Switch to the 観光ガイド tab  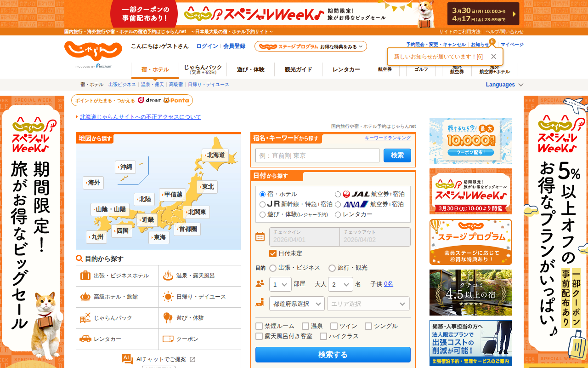coord(298,69)
